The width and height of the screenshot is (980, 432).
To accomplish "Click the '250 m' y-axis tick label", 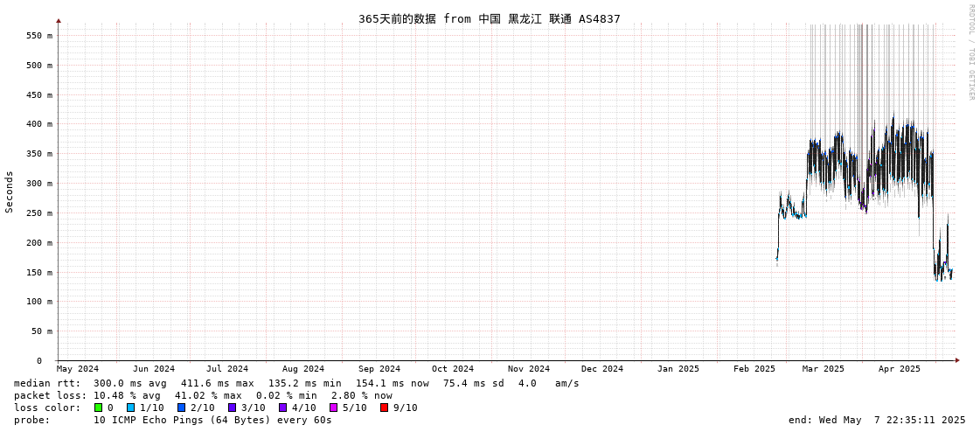I will click(x=39, y=213).
